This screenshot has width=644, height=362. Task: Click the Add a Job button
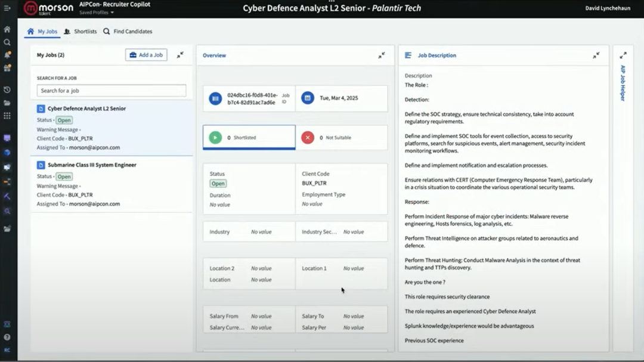[x=146, y=55]
